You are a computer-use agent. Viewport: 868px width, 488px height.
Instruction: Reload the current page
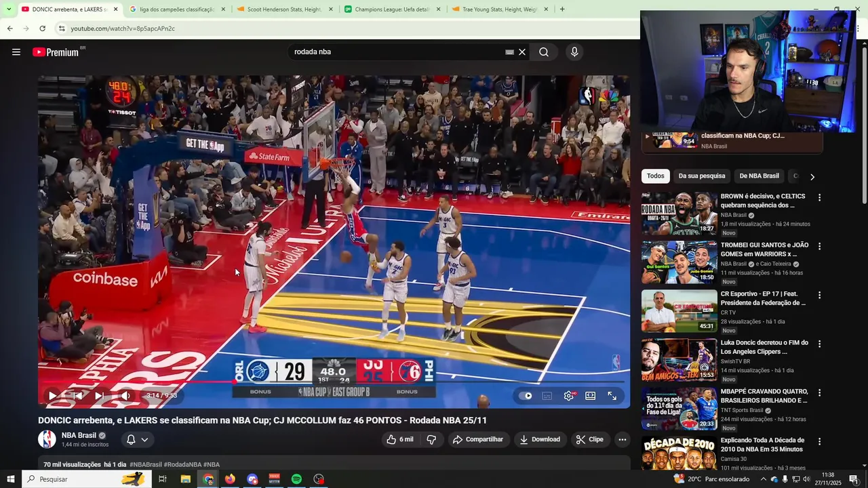point(42,28)
